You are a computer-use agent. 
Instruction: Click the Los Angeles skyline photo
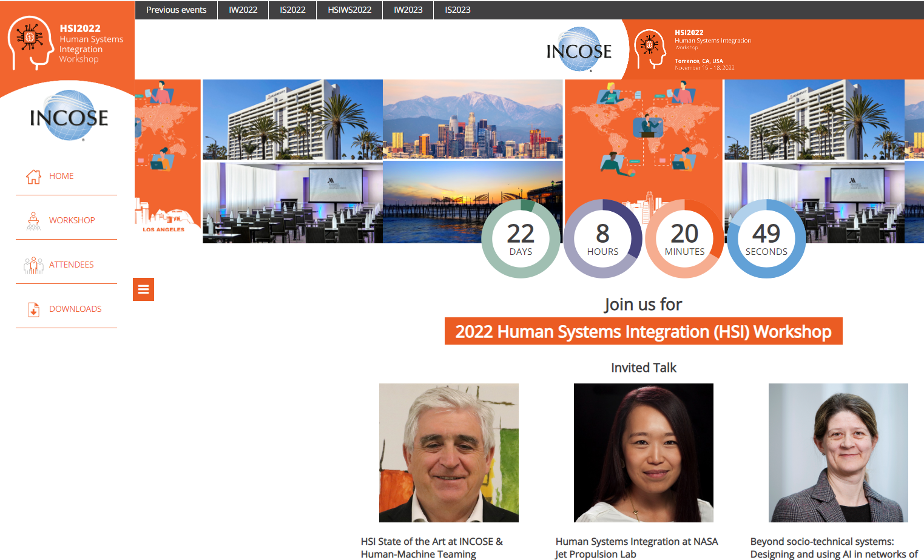click(x=473, y=119)
